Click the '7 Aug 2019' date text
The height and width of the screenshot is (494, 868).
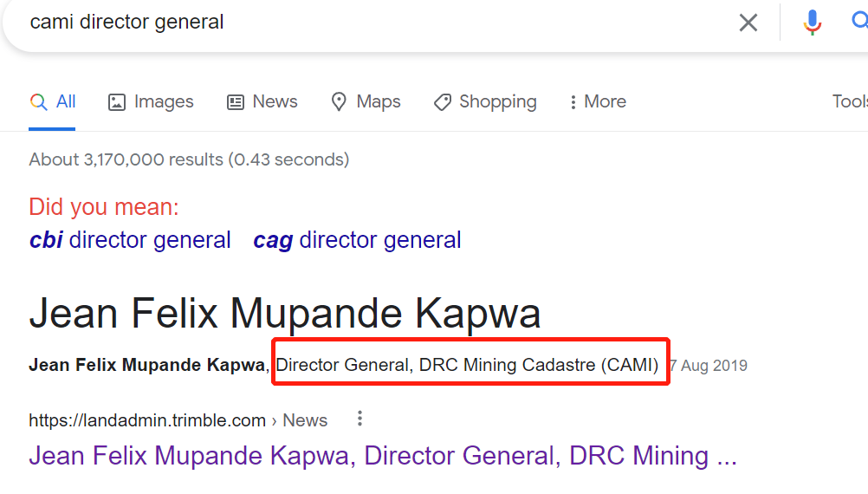[x=709, y=366]
